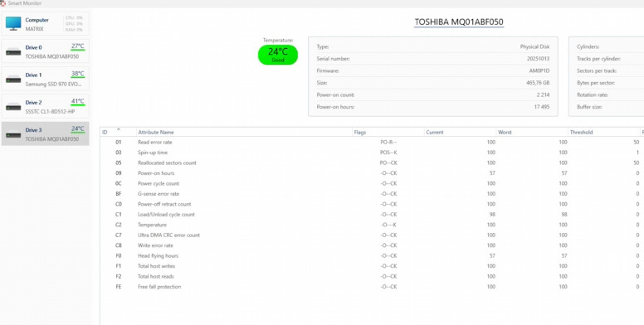Image resolution: width=644 pixels, height=325 pixels.
Task: Click the Buffer size label
Action: [x=589, y=107]
